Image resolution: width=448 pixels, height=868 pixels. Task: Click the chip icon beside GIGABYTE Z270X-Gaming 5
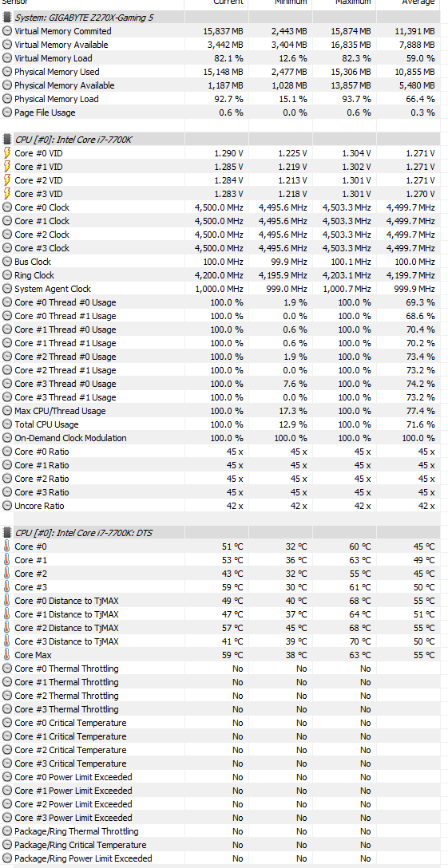point(7,18)
